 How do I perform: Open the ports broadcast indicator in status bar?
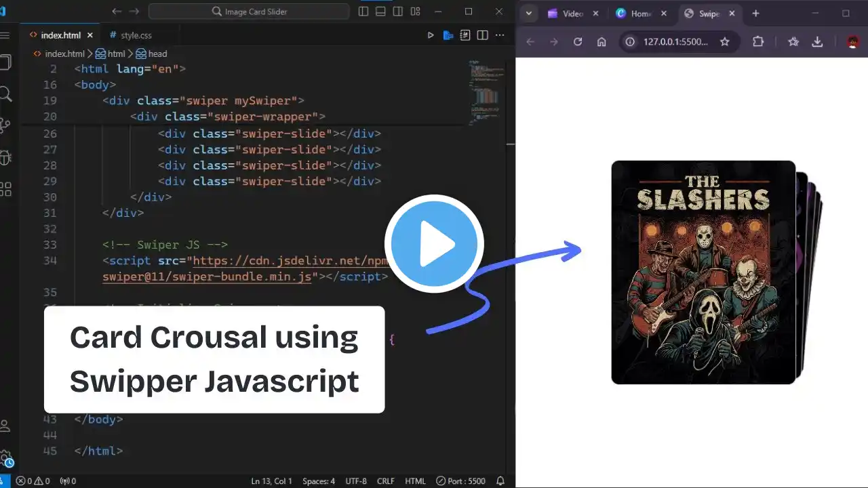click(68, 481)
